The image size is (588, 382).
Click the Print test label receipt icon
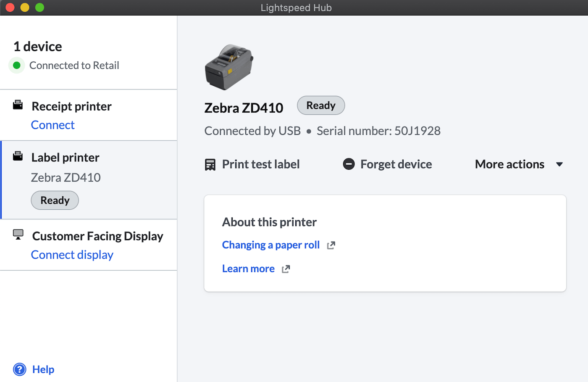coord(210,164)
